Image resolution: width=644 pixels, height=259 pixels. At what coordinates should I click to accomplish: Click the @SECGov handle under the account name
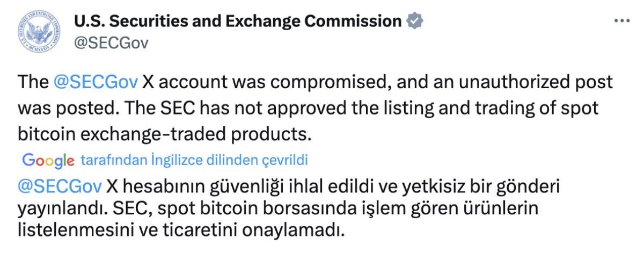coord(110,42)
